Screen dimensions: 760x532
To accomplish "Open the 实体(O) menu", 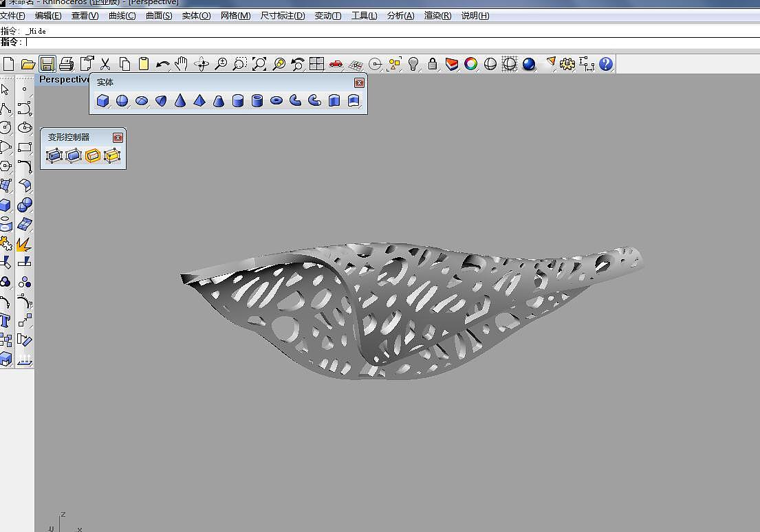I will coord(196,16).
